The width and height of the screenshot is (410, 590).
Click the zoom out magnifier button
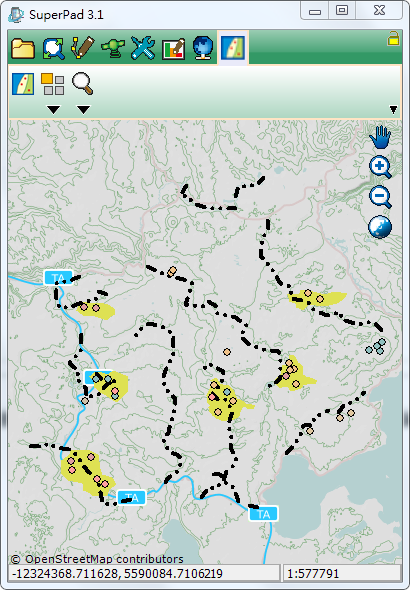click(380, 197)
